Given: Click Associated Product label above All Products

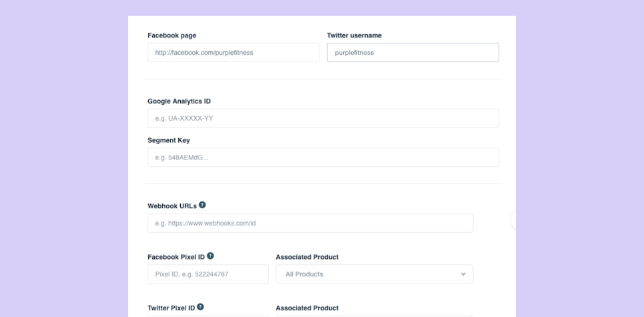Looking at the screenshot, I should click(x=307, y=256).
